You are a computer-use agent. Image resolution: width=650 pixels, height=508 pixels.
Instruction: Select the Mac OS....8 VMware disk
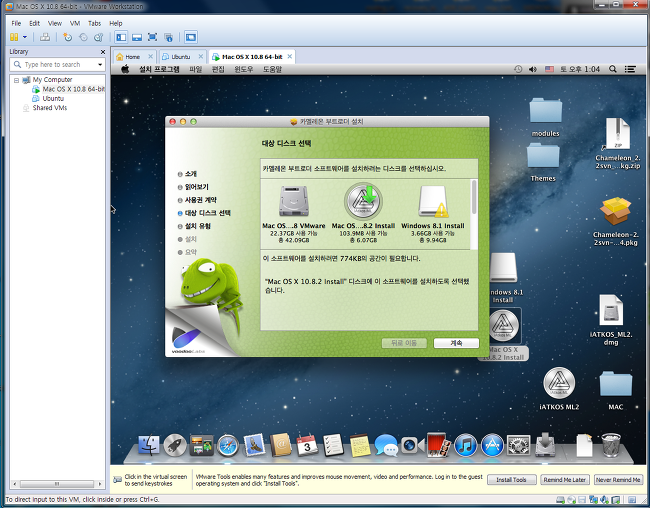tap(293, 214)
